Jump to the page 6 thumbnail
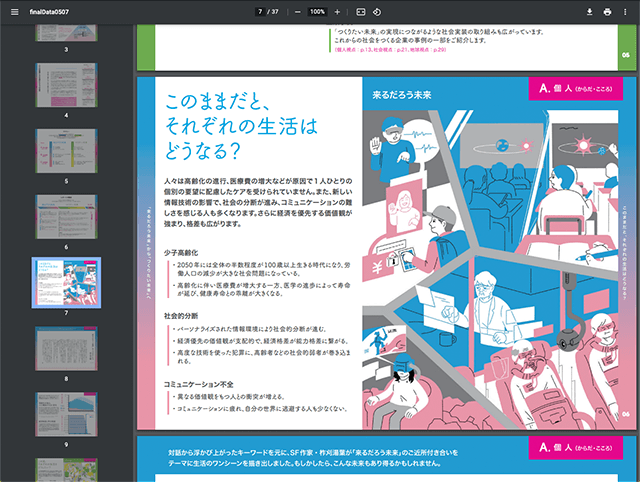 click(66, 215)
